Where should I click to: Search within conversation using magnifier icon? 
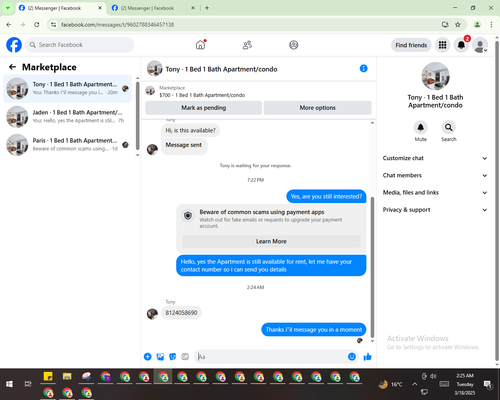[449, 127]
